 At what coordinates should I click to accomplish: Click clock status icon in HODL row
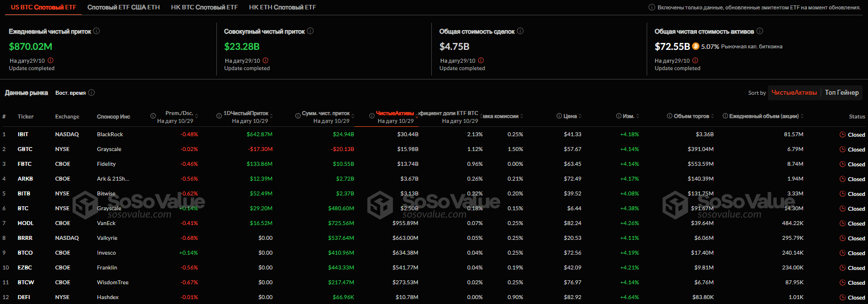842,224
